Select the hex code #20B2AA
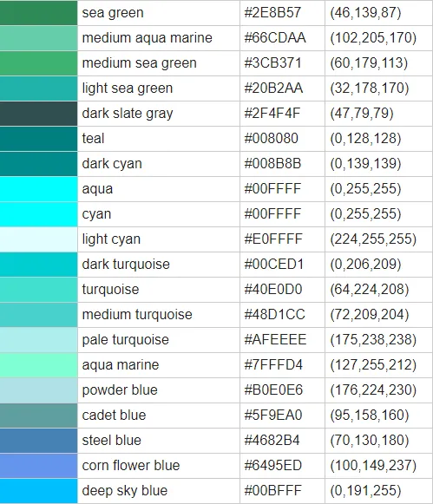The width and height of the screenshot is (433, 504). point(273,88)
